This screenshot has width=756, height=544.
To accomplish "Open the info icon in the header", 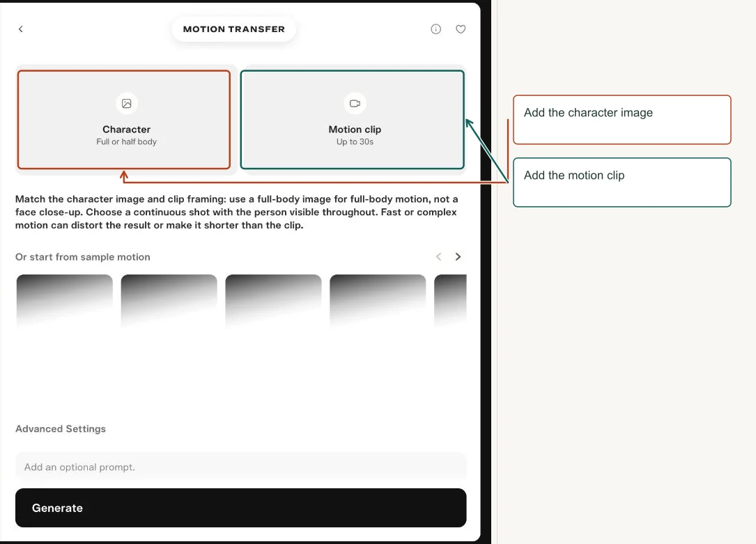I will point(436,29).
